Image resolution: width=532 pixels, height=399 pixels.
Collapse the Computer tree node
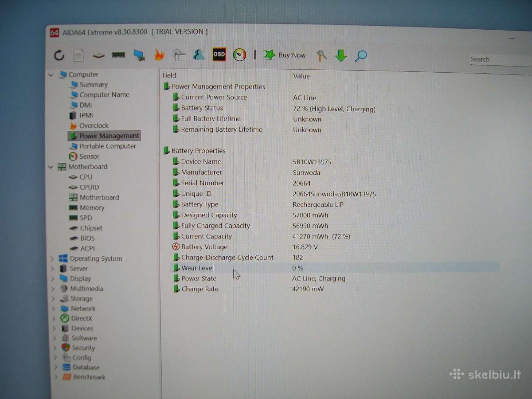[51, 74]
